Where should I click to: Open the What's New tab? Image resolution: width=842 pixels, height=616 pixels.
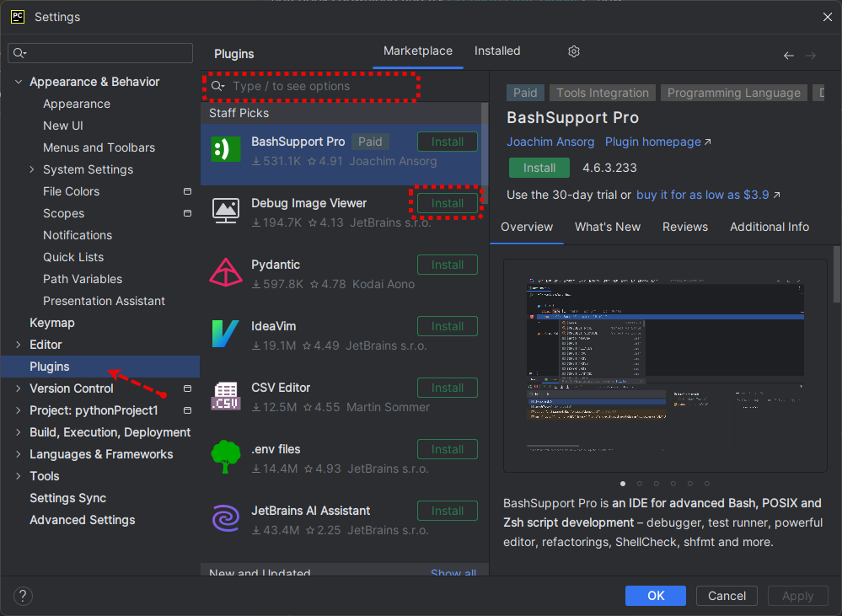(608, 227)
